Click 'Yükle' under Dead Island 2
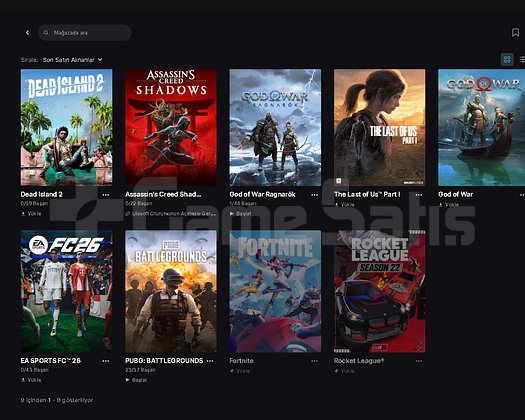This screenshot has width=525, height=420. (x=31, y=213)
